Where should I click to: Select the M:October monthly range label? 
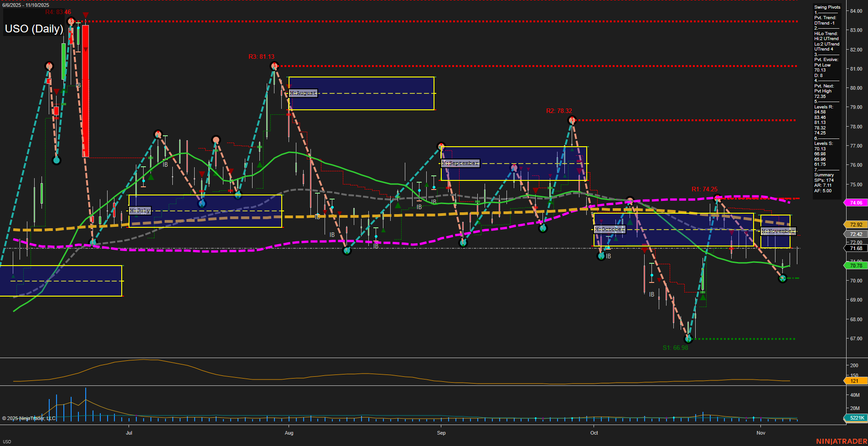point(609,229)
